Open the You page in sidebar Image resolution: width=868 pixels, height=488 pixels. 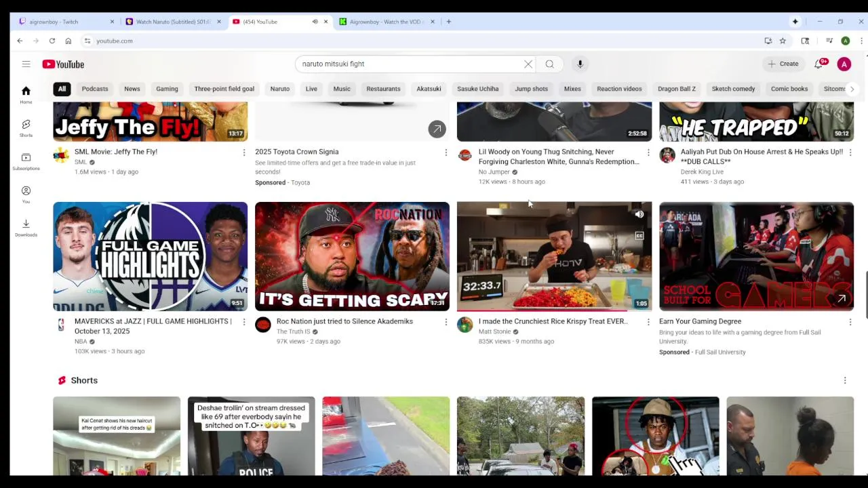(26, 195)
